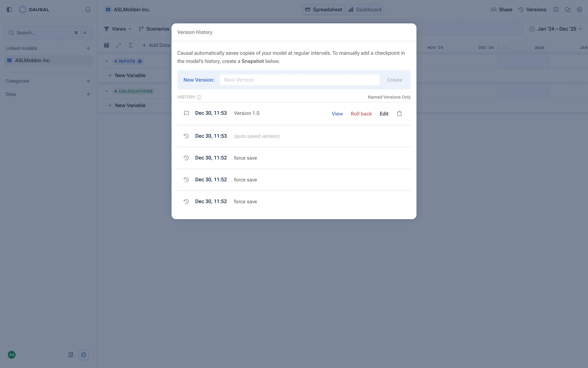The width and height of the screenshot is (588, 368).
Task: Toggle the sidebar collapse icon
Action: (x=9, y=10)
